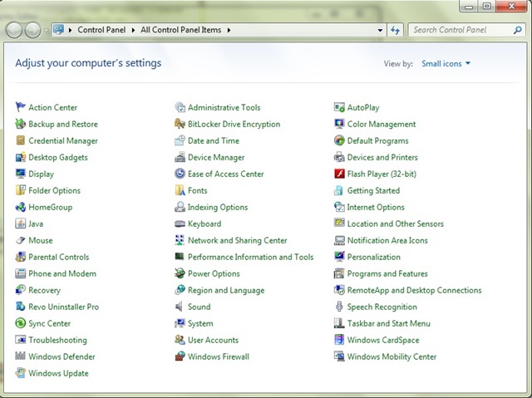This screenshot has height=398, width=532.
Task: Open the Windows Update icon
Action: point(20,373)
